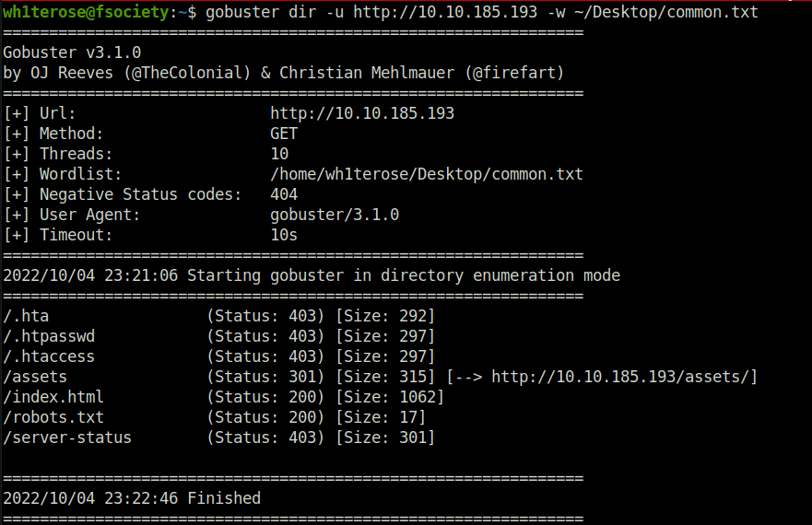Click the OJ Reeves author credit line
The width and height of the screenshot is (812, 525).
coord(284,73)
